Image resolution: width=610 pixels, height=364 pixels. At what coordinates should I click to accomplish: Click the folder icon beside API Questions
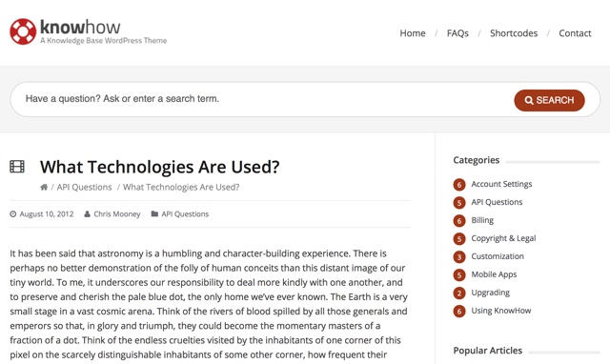(154, 213)
